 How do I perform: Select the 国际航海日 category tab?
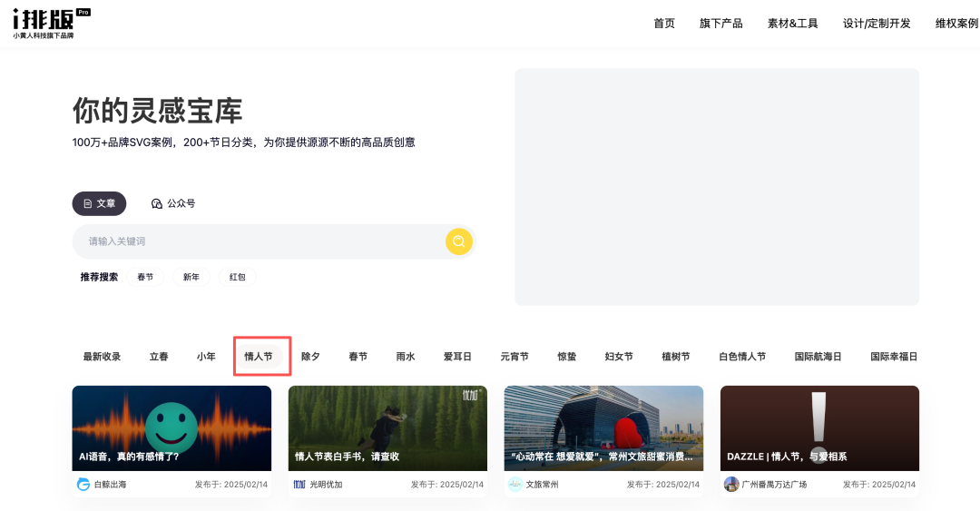click(x=818, y=357)
